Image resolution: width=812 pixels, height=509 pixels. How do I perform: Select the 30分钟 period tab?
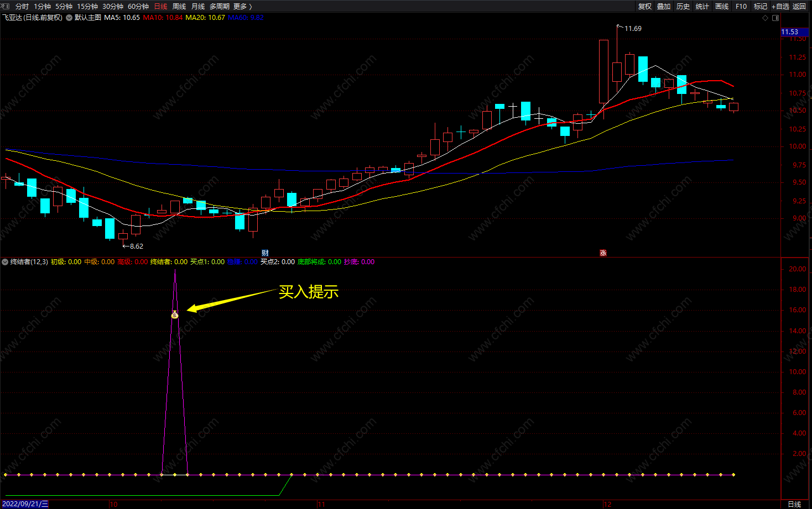[x=113, y=7]
